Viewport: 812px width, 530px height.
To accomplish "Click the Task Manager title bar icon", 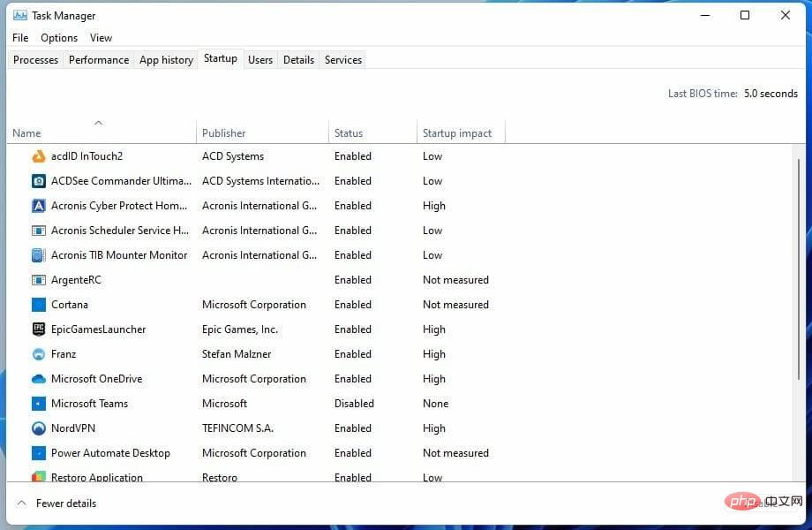I will click(20, 16).
